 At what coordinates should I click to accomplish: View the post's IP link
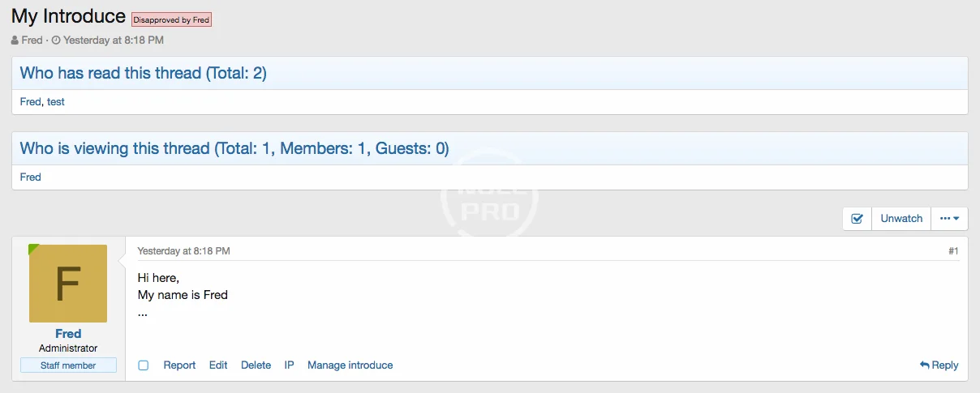[x=289, y=365]
